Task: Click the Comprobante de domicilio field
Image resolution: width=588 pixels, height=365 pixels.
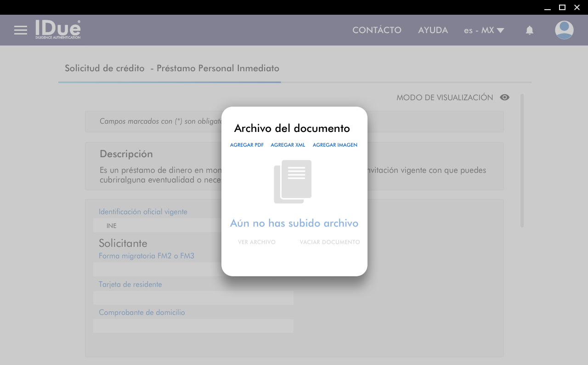Action: point(193,326)
